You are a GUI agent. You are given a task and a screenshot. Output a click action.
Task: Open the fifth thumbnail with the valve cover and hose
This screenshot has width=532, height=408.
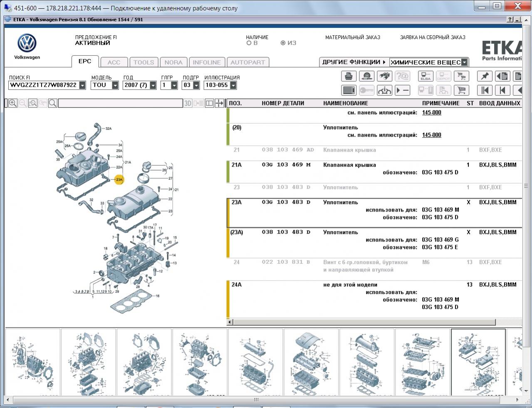255,362
